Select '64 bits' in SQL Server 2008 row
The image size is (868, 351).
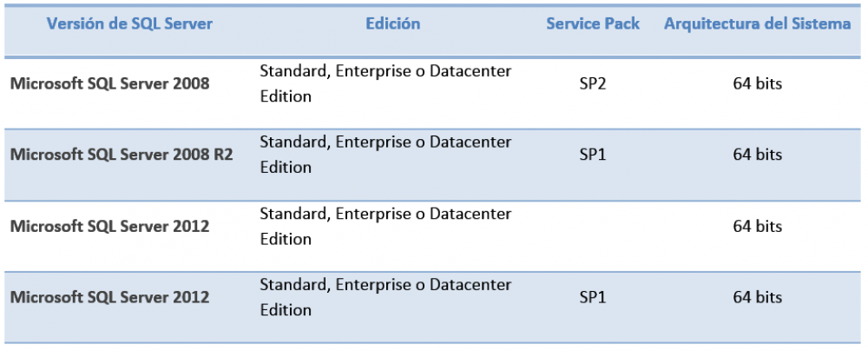click(757, 84)
